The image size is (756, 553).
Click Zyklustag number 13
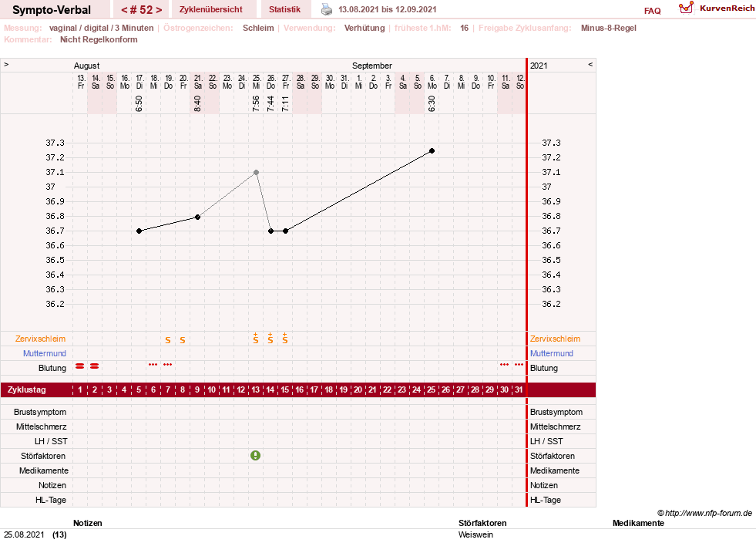(256, 390)
